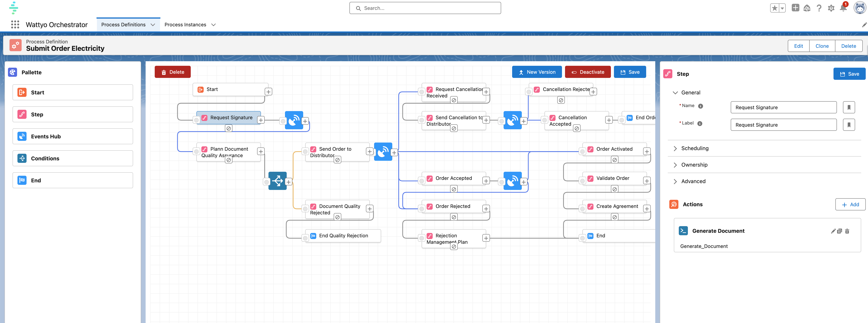Expand the Ownership section
The image size is (868, 323).
coord(675,165)
